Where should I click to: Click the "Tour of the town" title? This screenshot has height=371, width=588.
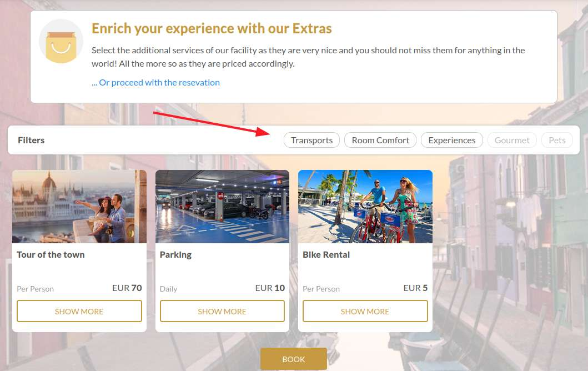click(51, 254)
